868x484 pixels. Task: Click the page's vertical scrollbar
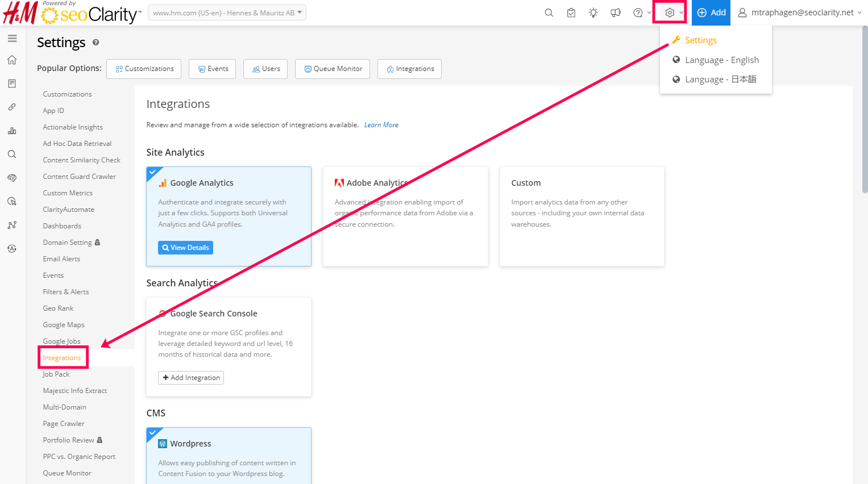(865, 114)
